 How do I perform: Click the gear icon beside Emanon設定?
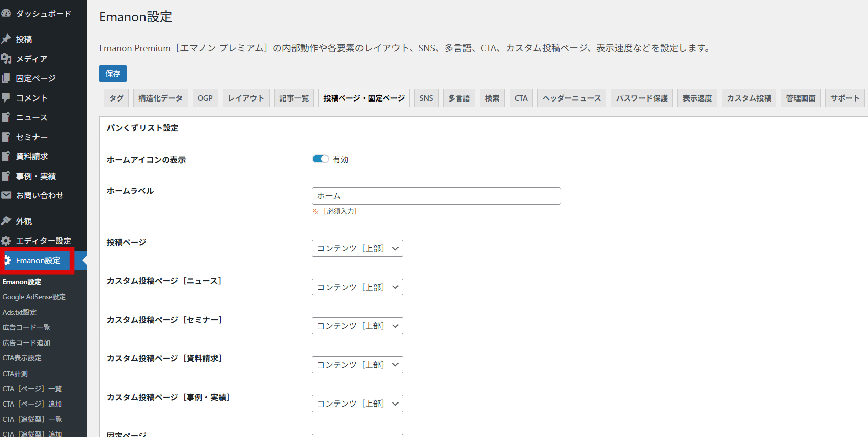7,260
